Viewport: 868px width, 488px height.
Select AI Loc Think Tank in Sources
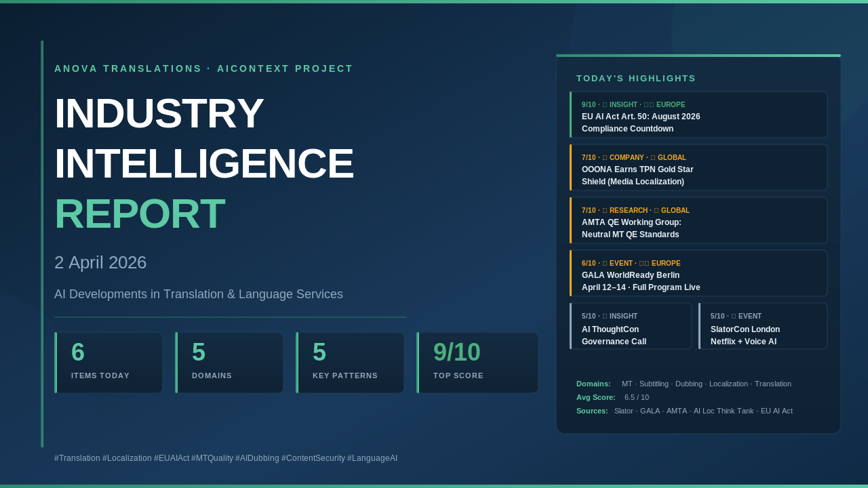[x=724, y=411]
